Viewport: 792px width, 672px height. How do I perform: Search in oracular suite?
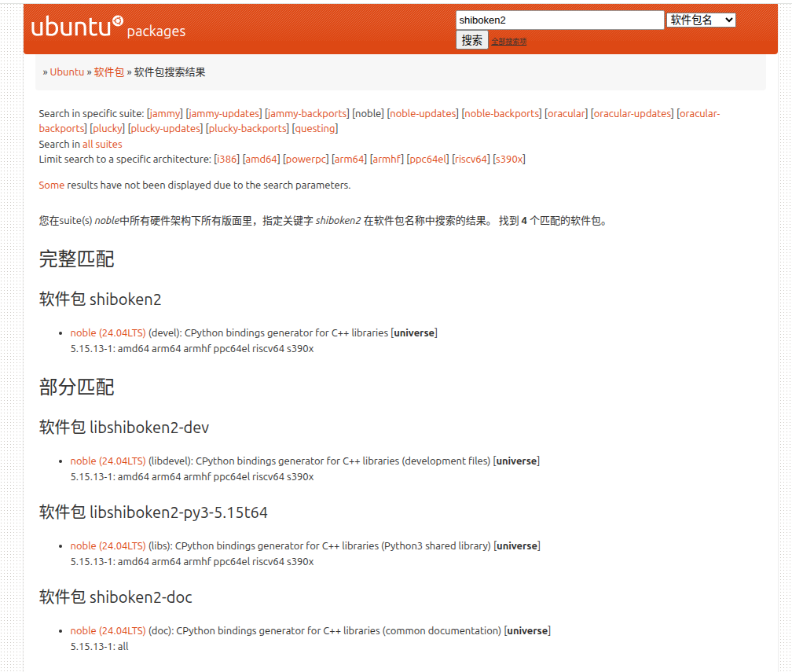tap(566, 114)
